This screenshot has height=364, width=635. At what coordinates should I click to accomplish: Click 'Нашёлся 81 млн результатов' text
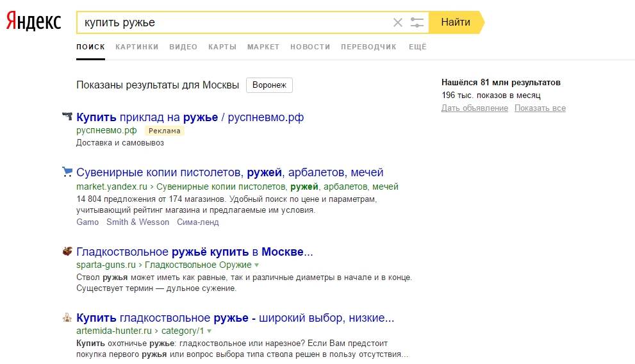click(x=501, y=83)
